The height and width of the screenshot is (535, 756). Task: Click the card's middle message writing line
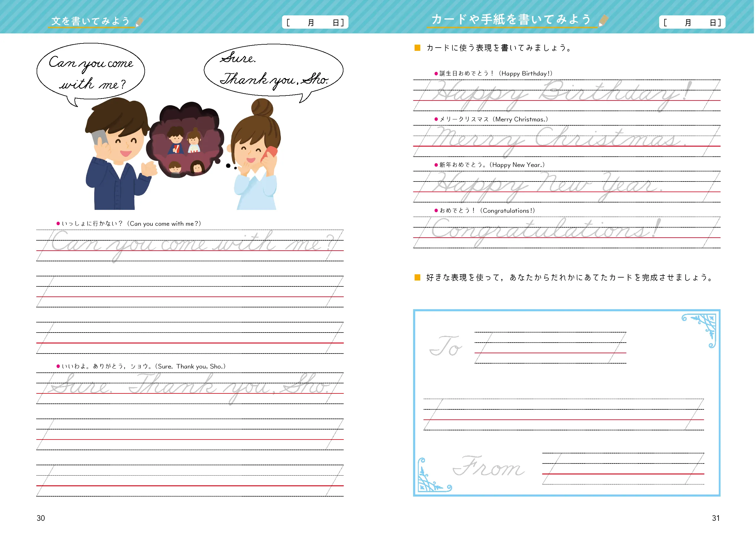point(564,415)
